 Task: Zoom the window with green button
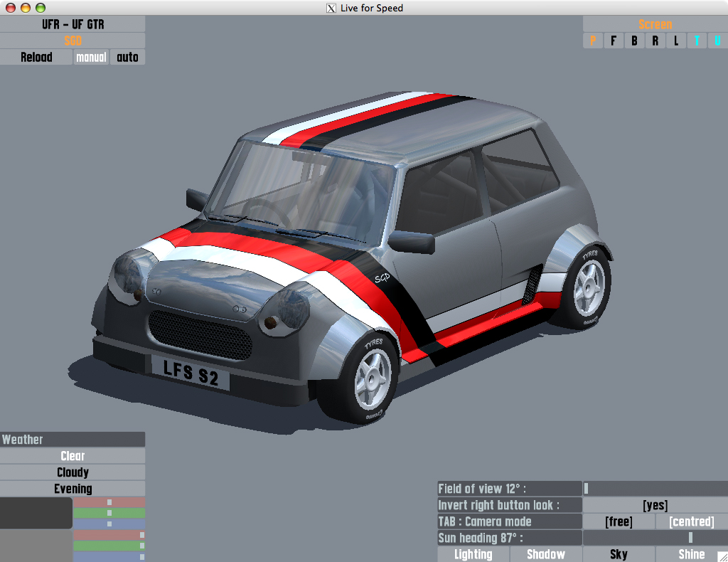coord(41,7)
